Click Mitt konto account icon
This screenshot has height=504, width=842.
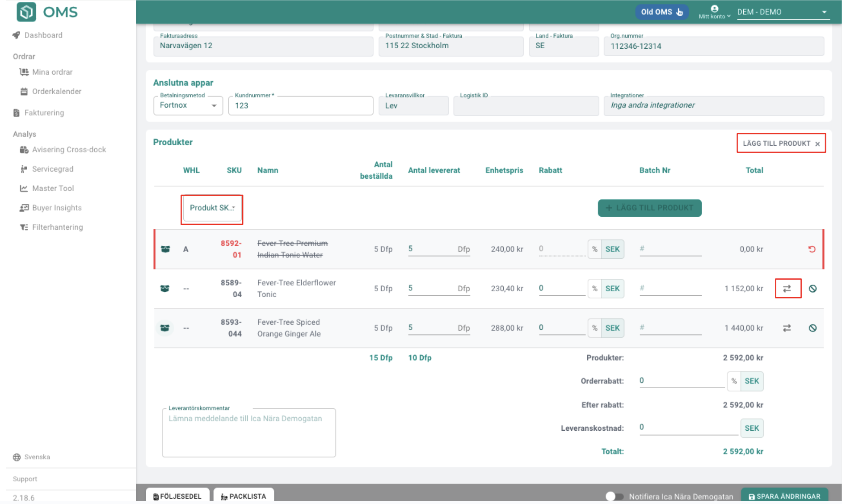click(x=715, y=8)
